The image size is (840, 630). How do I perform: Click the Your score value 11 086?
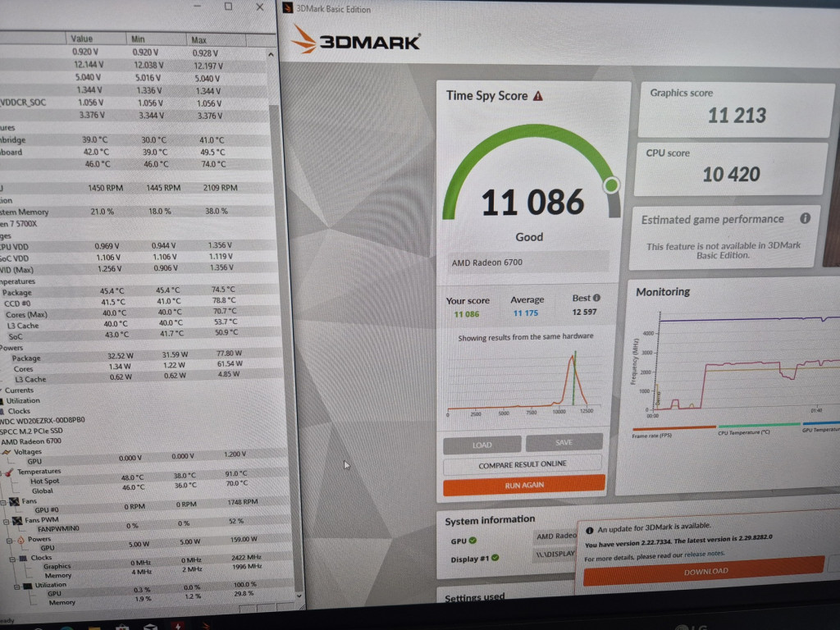pos(467,314)
